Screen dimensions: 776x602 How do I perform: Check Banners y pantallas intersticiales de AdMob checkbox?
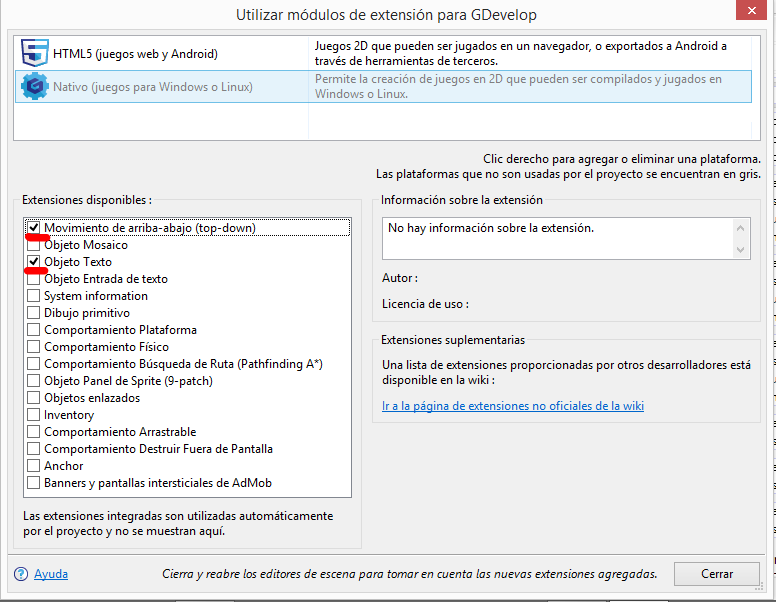click(x=34, y=483)
